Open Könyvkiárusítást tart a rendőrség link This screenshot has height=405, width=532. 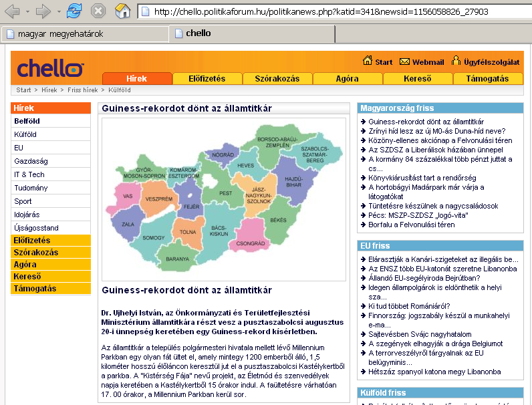tap(422, 178)
